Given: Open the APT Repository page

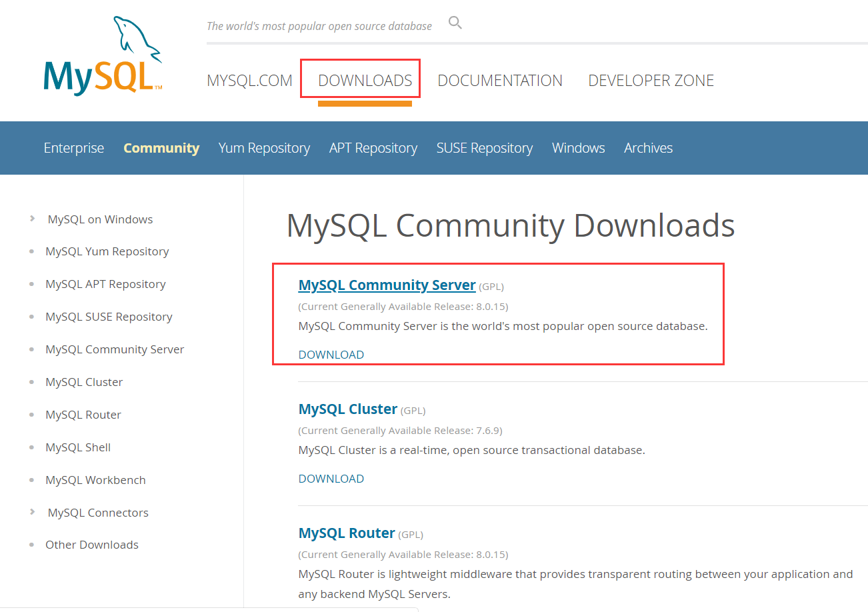Looking at the screenshot, I should click(x=373, y=147).
